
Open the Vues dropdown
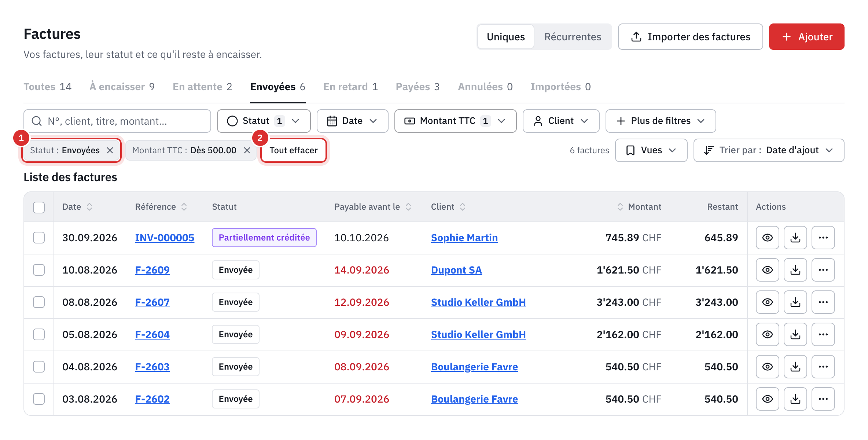[651, 150]
